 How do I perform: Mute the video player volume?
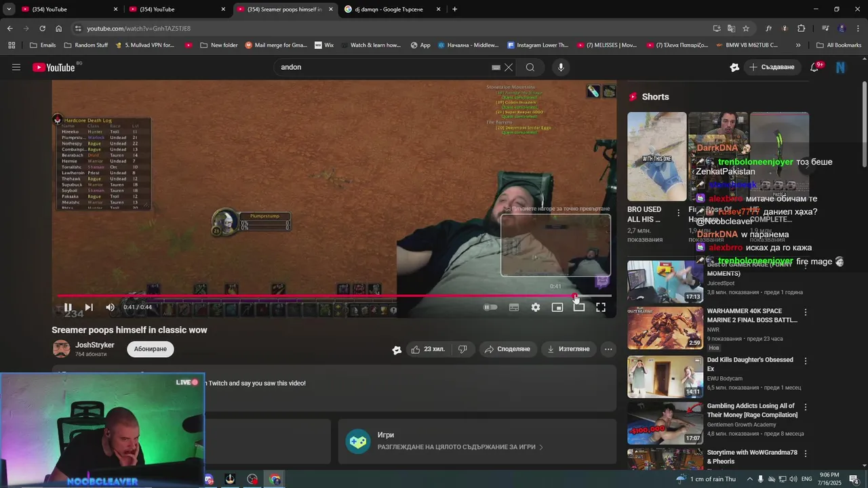pos(110,307)
